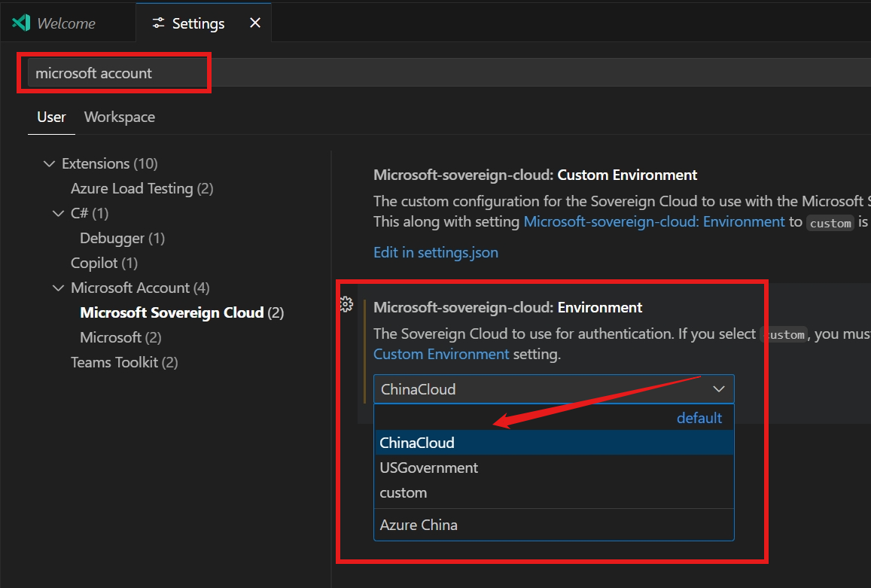The height and width of the screenshot is (588, 871).
Task: Select the User settings tab
Action: tap(51, 117)
